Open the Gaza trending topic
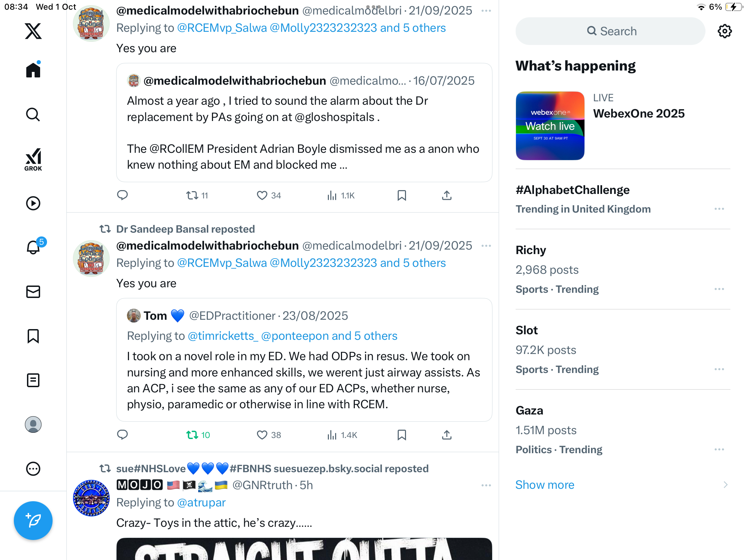 622,430
